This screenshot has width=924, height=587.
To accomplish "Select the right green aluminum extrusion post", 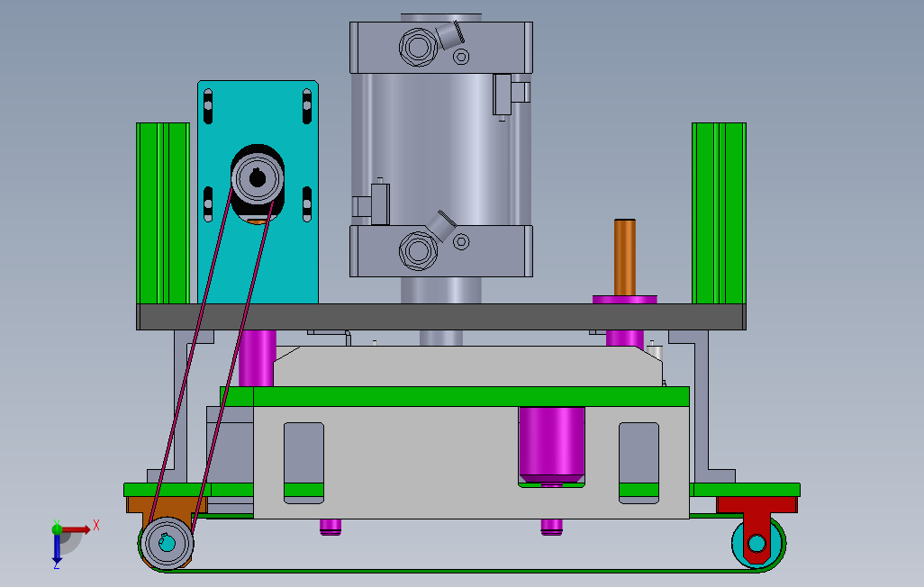I will pyautogui.click(x=719, y=213).
